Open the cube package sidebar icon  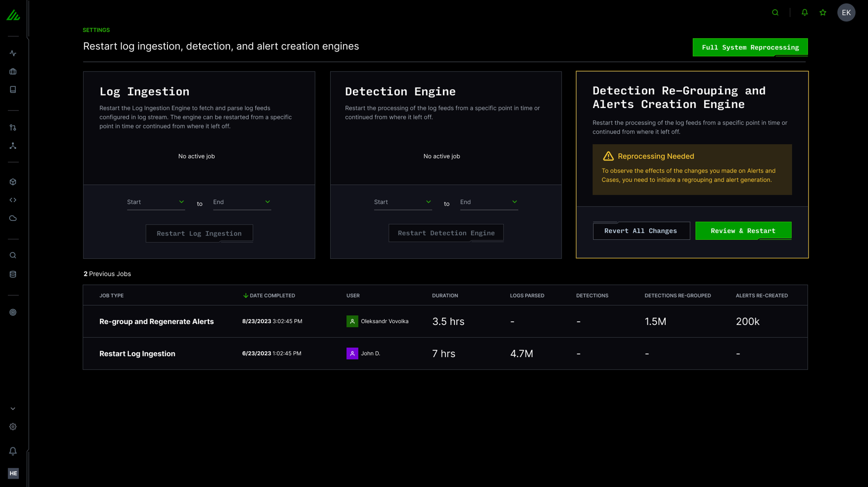(13, 182)
